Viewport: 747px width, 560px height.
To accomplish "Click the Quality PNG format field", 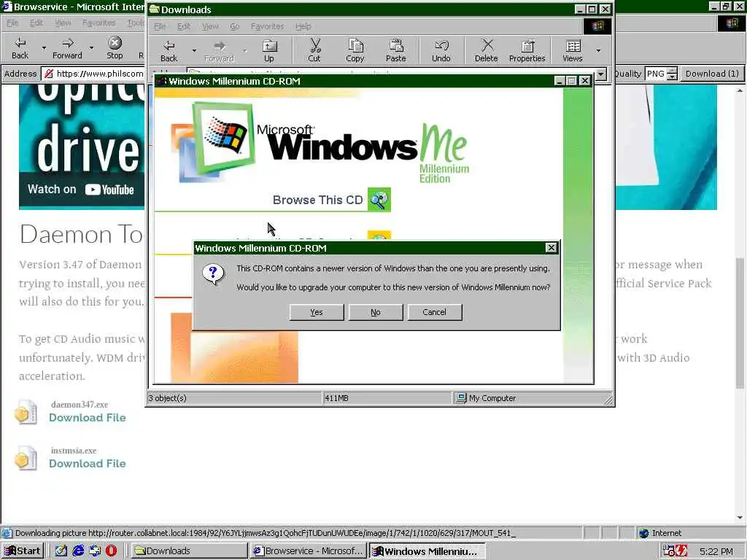I will [x=656, y=74].
